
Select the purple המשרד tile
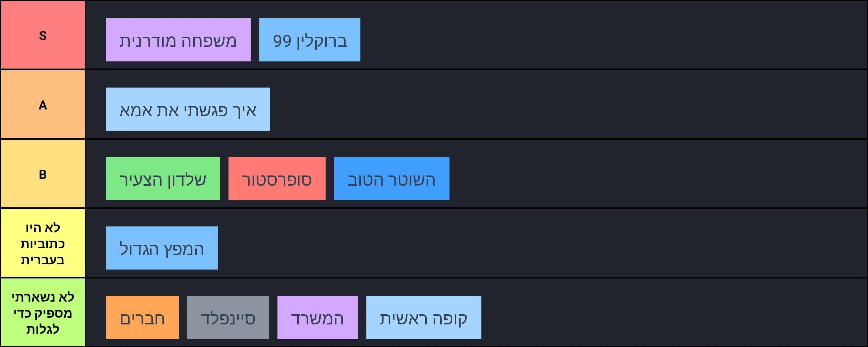click(317, 317)
